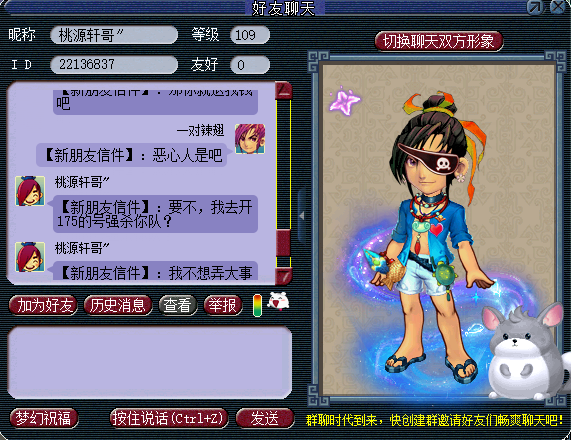
Task: Click chat scrollbar up arrow
Action: point(284,91)
